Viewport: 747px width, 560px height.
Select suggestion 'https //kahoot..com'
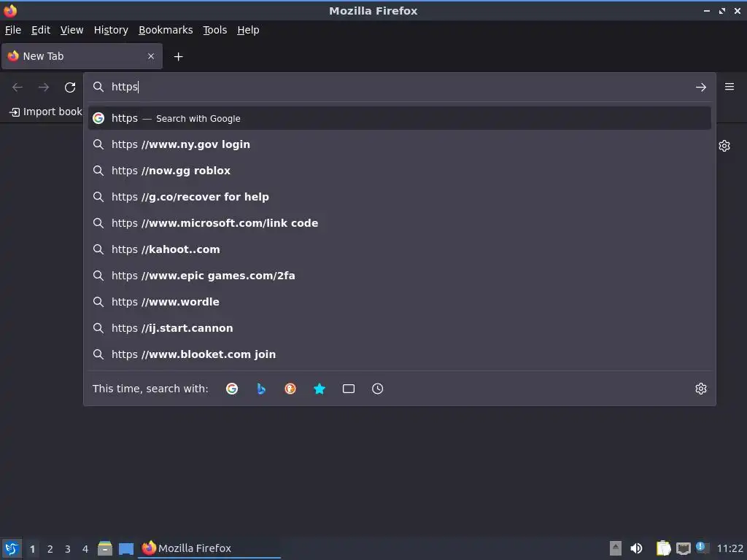399,249
